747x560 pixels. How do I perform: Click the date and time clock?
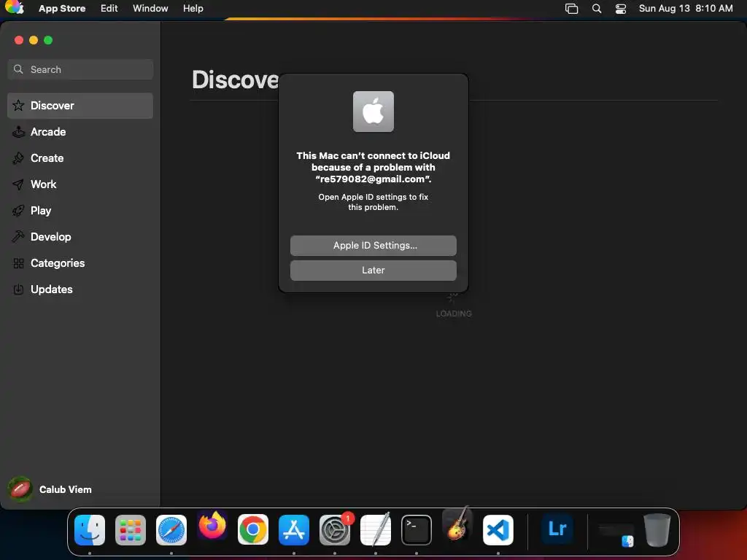686,9
